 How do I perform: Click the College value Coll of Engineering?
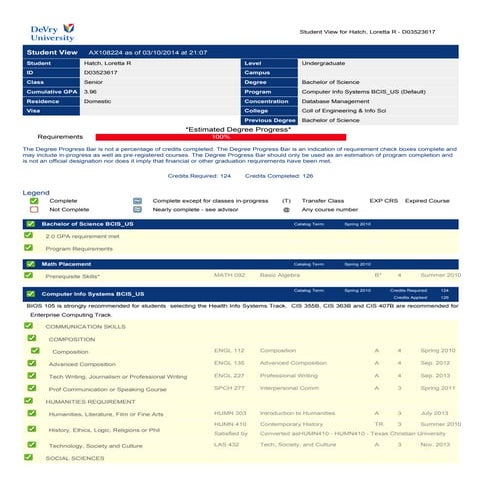click(344, 111)
